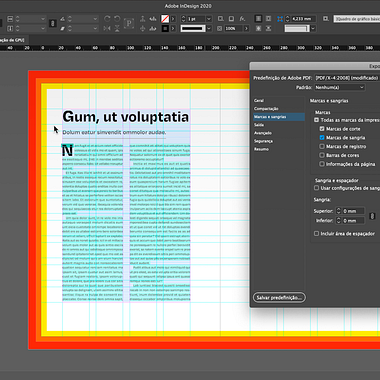The image size is (380, 380).
Task: Click the select container icon
Action: (143, 19)
